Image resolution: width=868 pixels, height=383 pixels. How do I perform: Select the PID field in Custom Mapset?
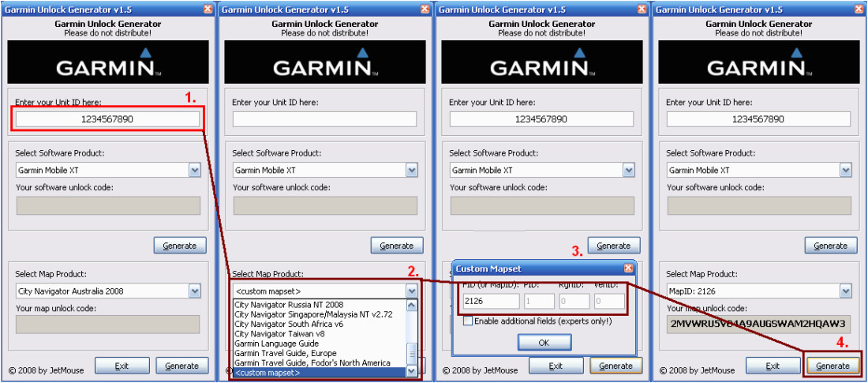[x=539, y=302]
